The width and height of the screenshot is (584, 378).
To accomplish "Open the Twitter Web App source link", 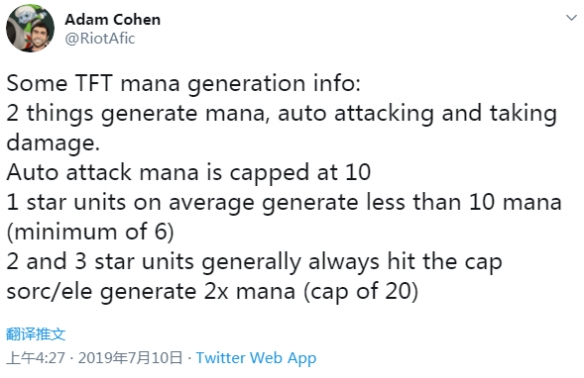I will click(x=256, y=358).
